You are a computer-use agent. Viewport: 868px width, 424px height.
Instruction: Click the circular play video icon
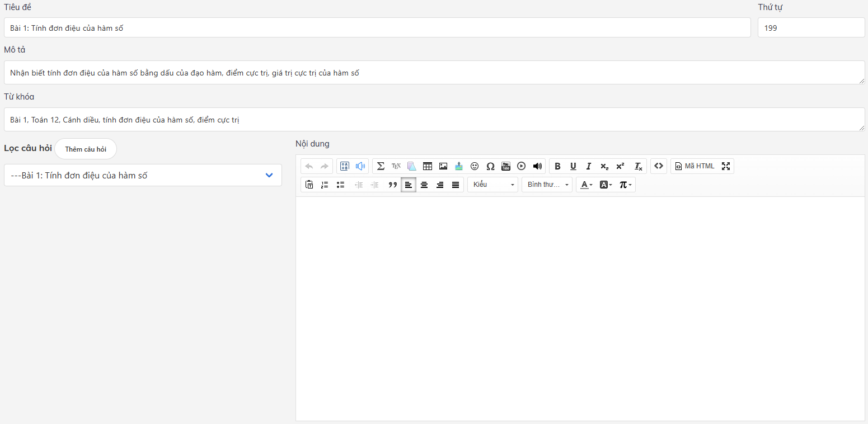tap(522, 166)
